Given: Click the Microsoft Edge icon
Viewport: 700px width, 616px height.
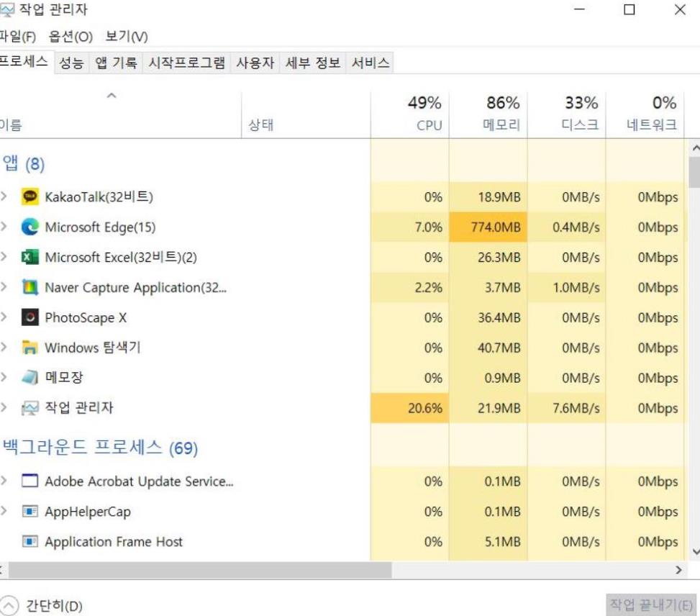Looking at the screenshot, I should click(x=30, y=227).
